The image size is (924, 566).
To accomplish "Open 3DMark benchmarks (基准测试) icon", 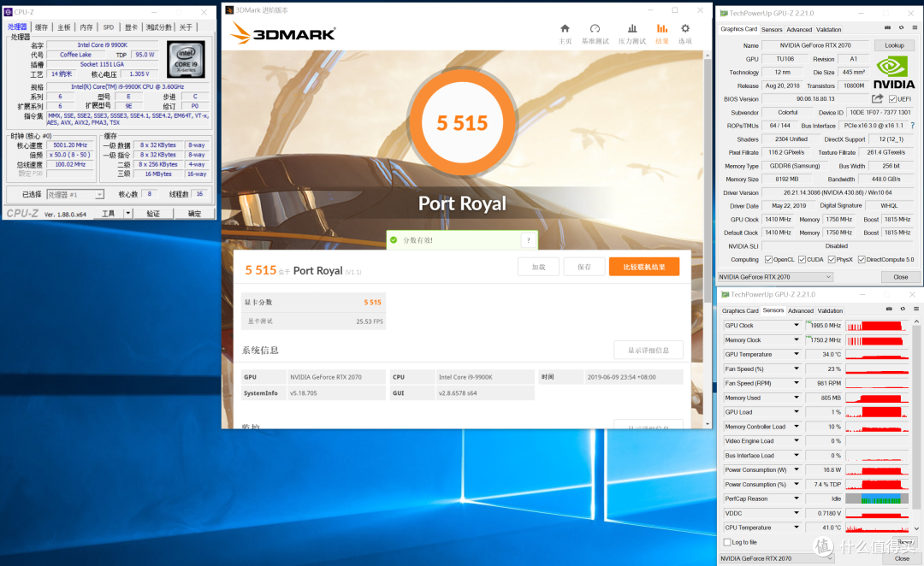I will 595,29.
